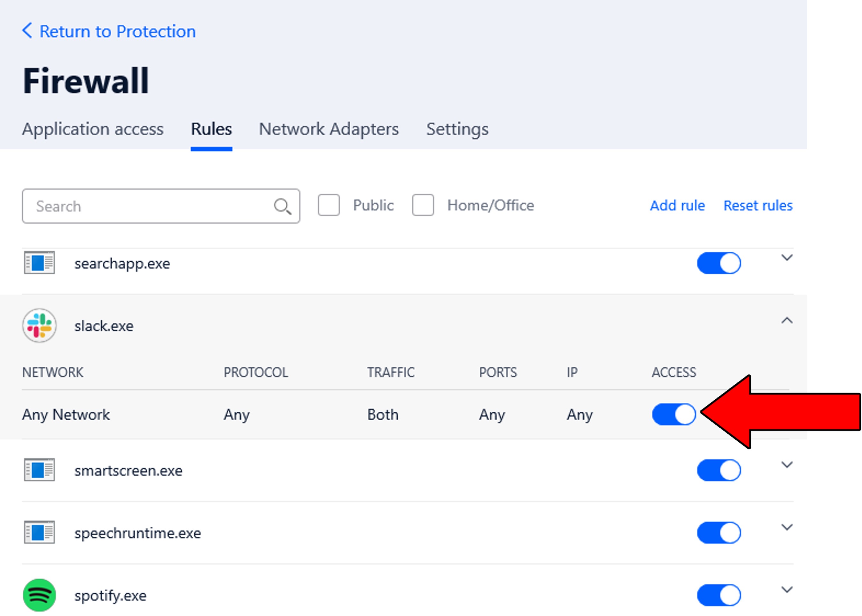Turn off the spotify.exe rule toggle
Image resolution: width=862 pixels, height=616 pixels.
click(718, 595)
